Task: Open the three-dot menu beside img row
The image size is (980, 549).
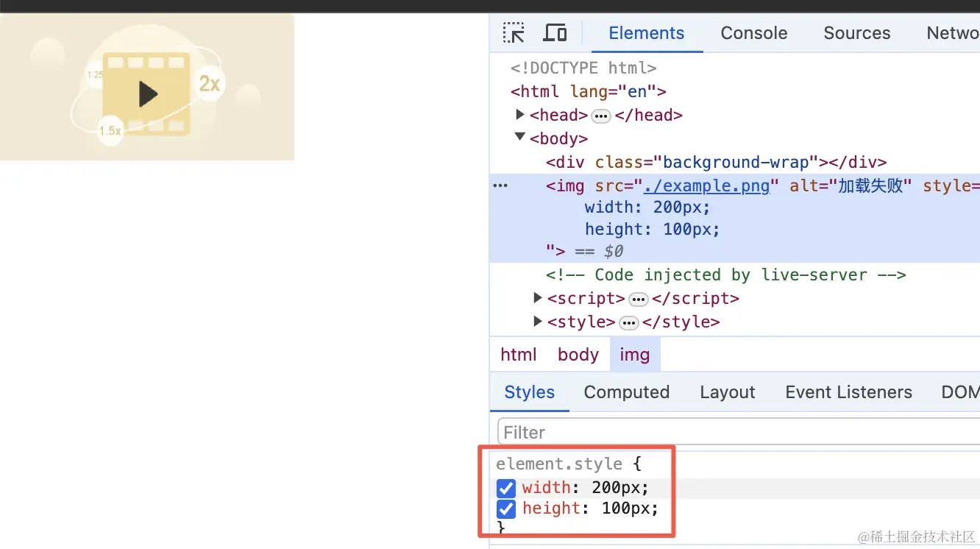Action: [x=500, y=186]
